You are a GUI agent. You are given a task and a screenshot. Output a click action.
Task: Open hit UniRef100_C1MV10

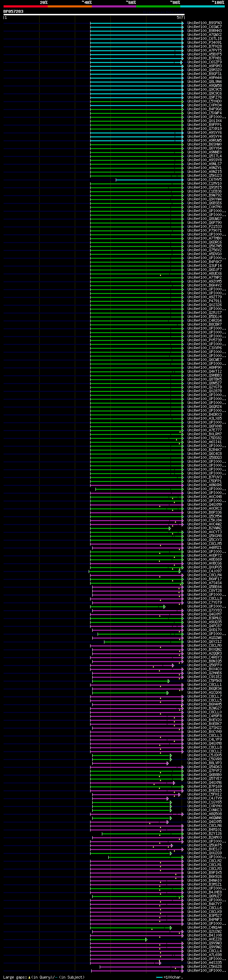point(204,184)
